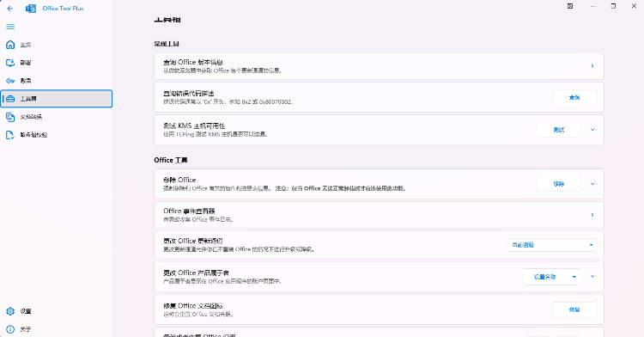Click the 测试 button for KMS host test
Image resolution: width=644 pixels, height=337 pixels.
tap(559, 130)
